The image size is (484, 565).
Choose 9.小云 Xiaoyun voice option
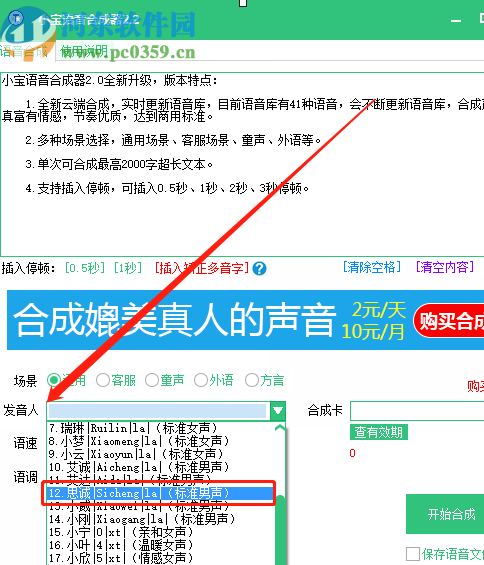coord(161,454)
